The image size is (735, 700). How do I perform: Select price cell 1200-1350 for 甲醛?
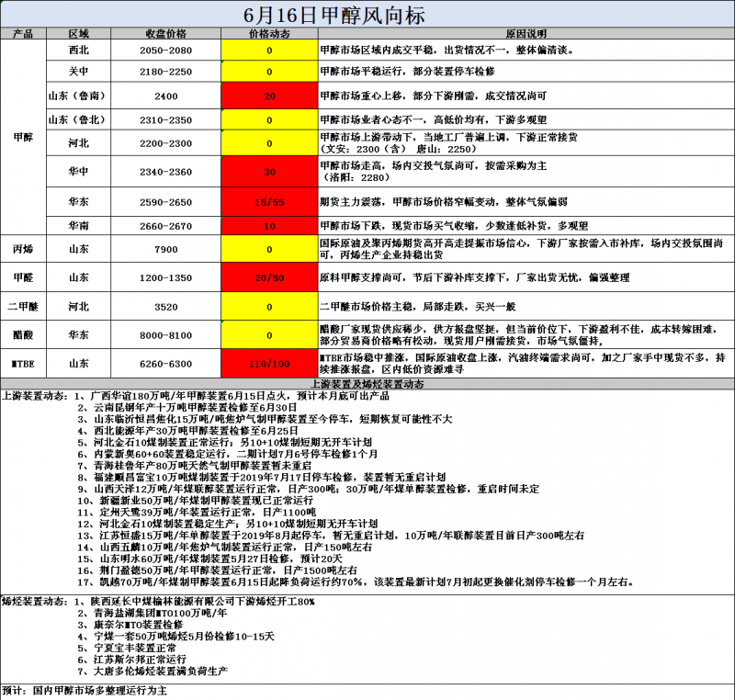(165, 277)
